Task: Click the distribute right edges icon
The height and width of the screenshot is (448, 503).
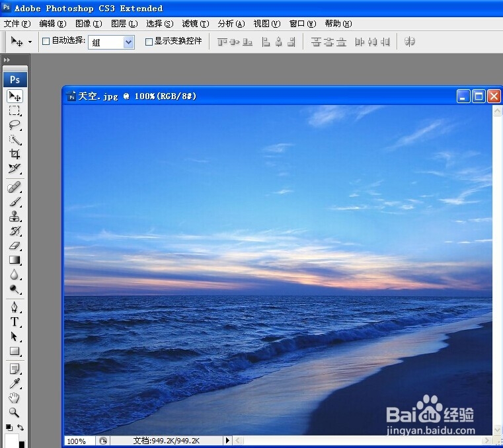Action: point(385,42)
